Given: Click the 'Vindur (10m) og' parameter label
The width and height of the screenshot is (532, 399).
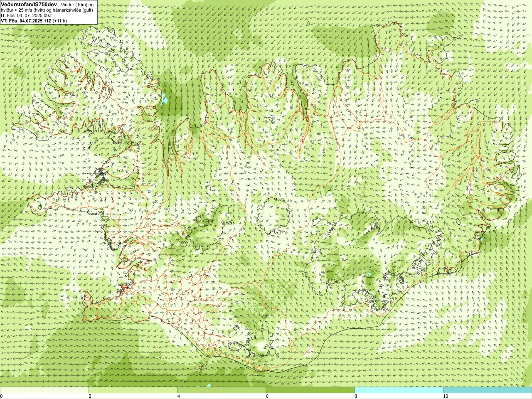Looking at the screenshot, I should 78,5.
